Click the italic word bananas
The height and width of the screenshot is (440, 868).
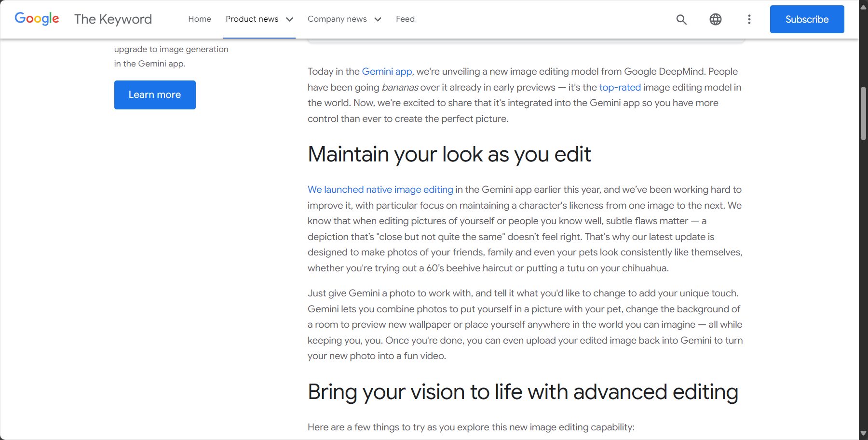(400, 87)
